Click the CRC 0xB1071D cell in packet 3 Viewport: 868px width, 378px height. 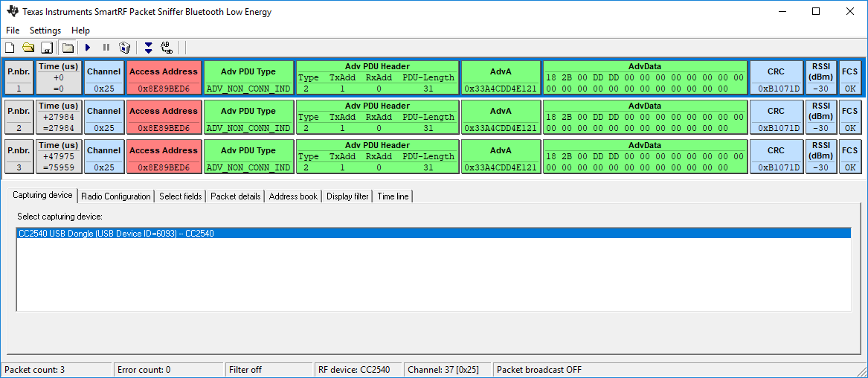click(776, 156)
